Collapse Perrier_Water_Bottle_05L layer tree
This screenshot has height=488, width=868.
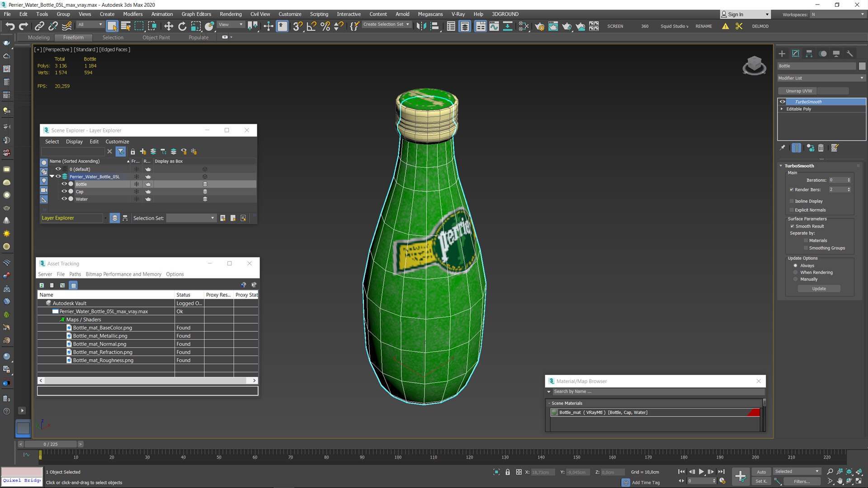[52, 177]
